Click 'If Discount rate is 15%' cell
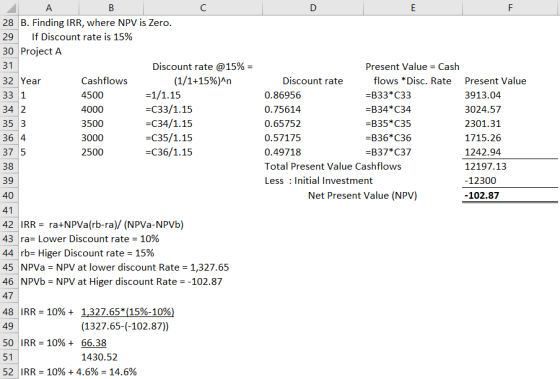 click(82, 37)
